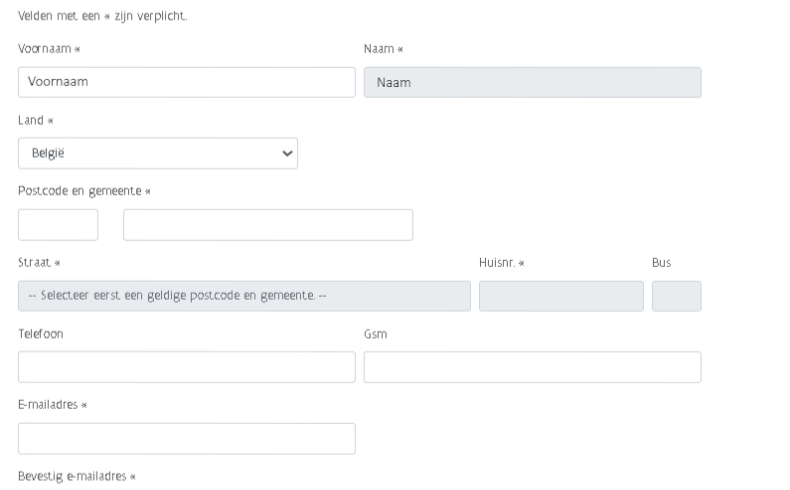Click the 'Straat *' label
The height and width of the screenshot is (490, 790).
click(39, 262)
